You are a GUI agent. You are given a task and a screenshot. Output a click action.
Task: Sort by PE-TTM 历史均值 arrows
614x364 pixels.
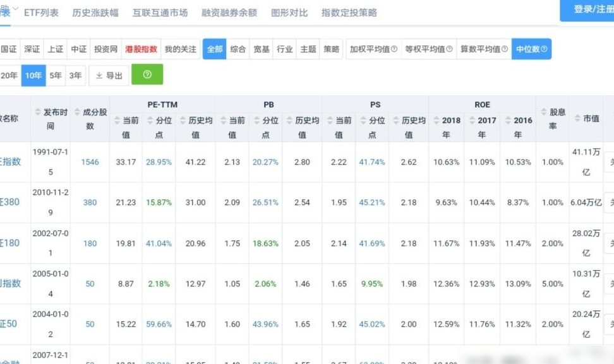coord(183,120)
